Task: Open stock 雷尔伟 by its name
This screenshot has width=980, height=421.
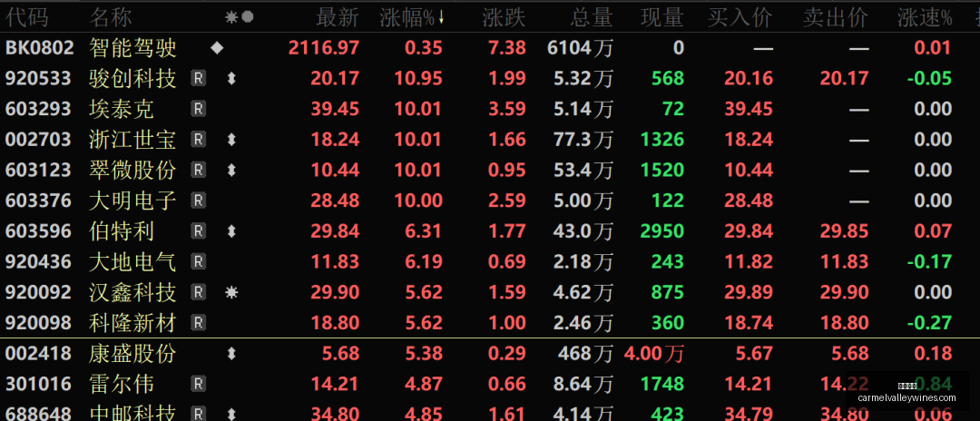Action: [122, 384]
